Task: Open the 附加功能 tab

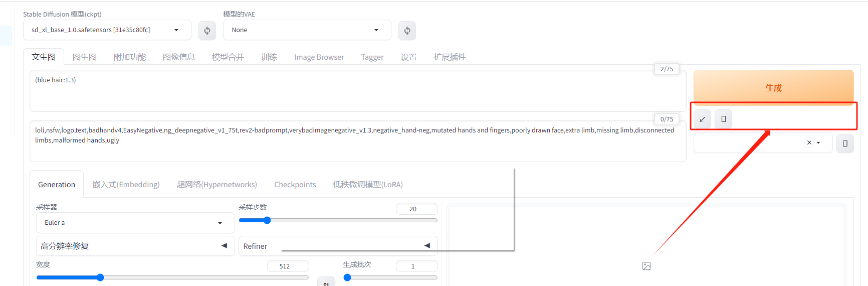Action: (x=130, y=57)
